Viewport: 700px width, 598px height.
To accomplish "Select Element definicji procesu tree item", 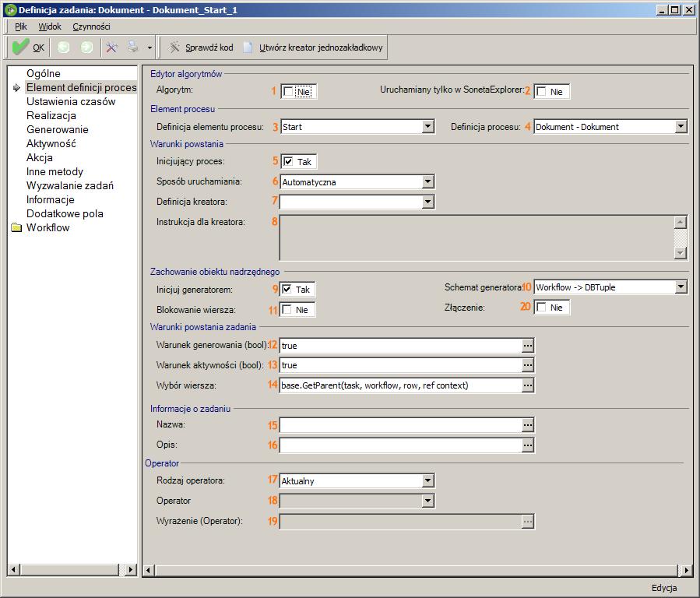I will pyautogui.click(x=81, y=87).
